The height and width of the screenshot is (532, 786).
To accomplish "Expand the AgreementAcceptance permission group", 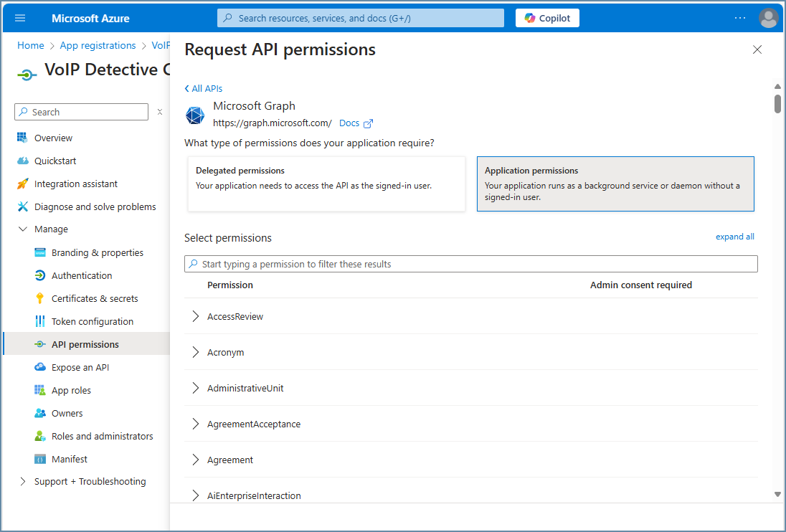I will pyautogui.click(x=196, y=424).
